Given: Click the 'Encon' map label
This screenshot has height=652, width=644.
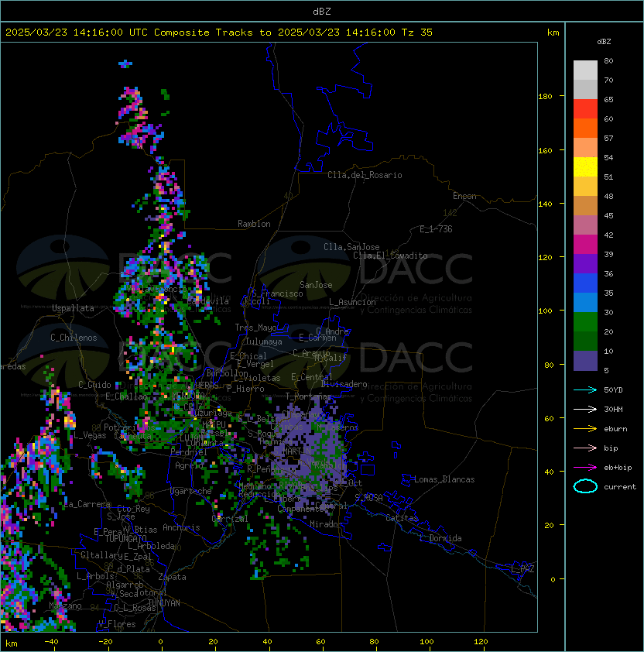Looking at the screenshot, I should 464,196.
